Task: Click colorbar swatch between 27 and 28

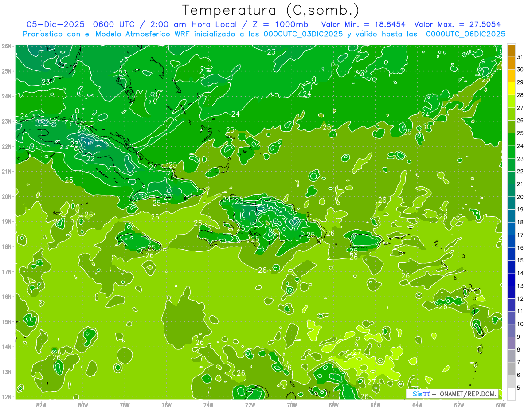Action: [511, 101]
